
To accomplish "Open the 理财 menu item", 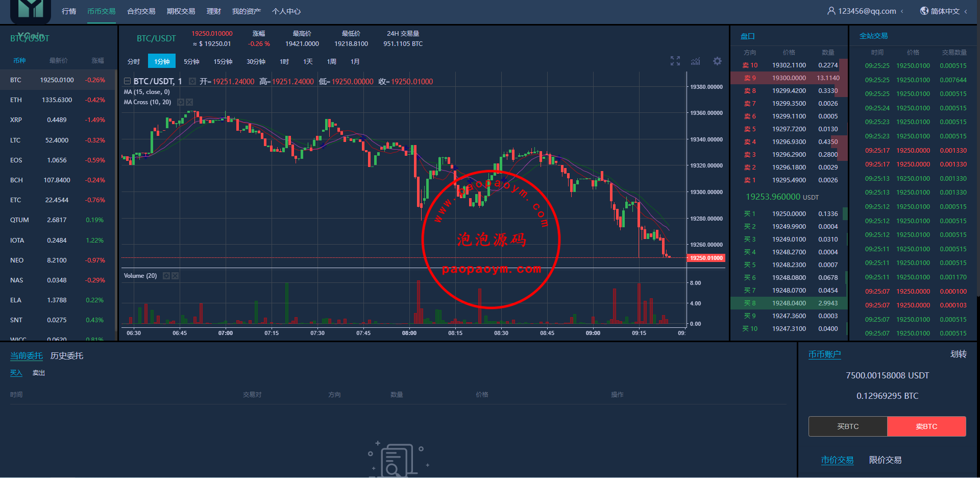I will 213,11.
